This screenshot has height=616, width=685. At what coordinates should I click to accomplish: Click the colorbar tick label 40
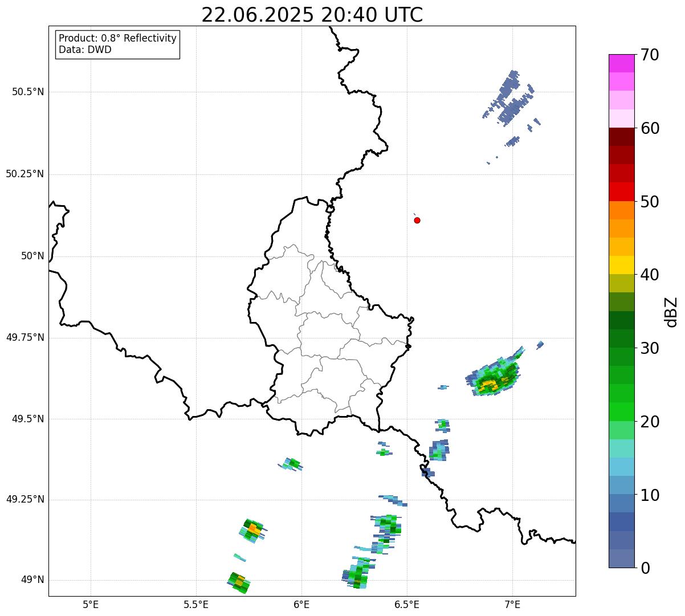pyautogui.click(x=650, y=275)
